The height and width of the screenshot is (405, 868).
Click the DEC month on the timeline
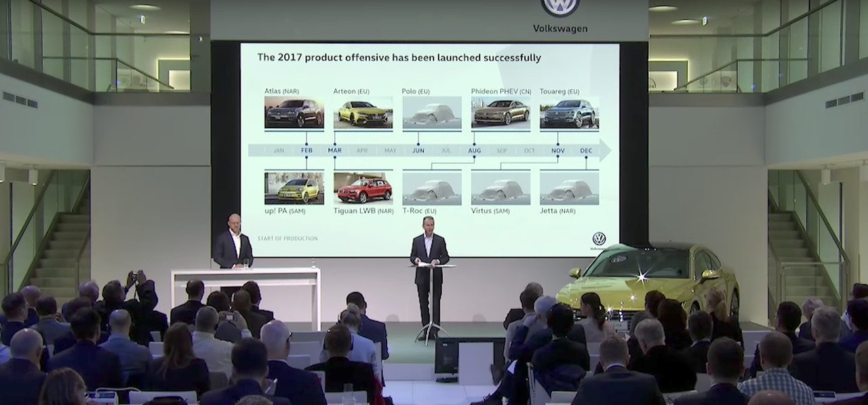pyautogui.click(x=586, y=151)
